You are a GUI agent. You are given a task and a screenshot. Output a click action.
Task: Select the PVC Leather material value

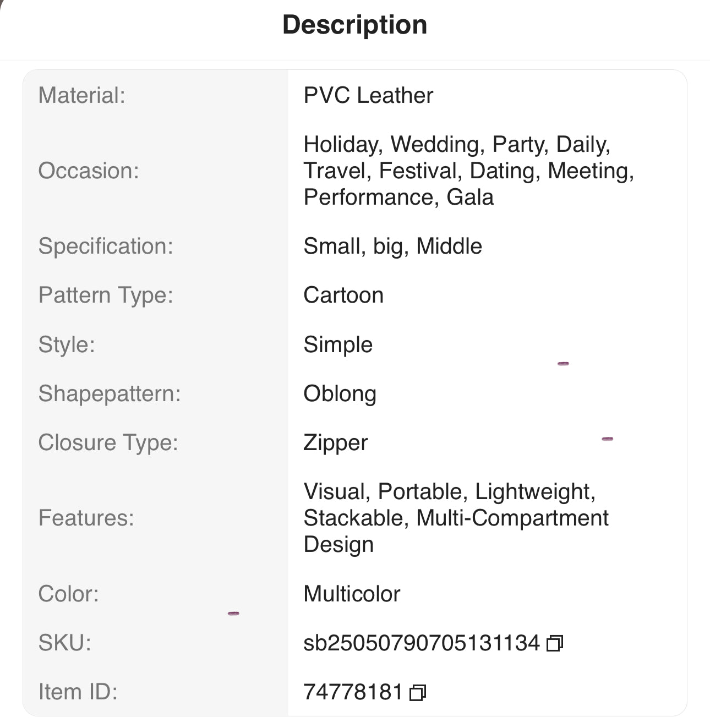point(368,96)
